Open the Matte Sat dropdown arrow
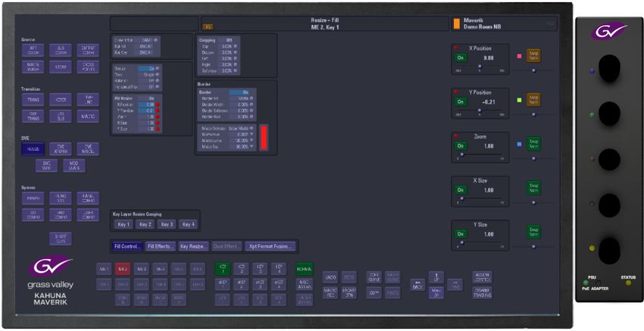This screenshot has height=331, width=644. [x=252, y=147]
